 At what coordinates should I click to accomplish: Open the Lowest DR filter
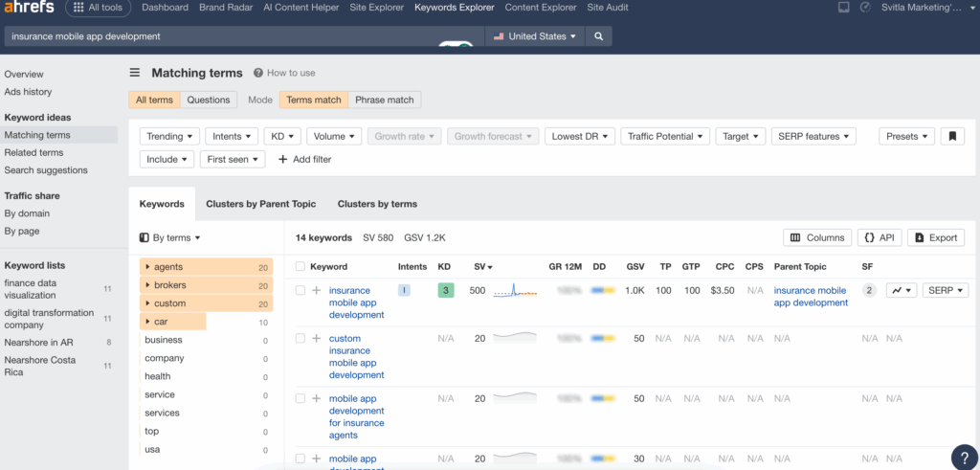(580, 136)
